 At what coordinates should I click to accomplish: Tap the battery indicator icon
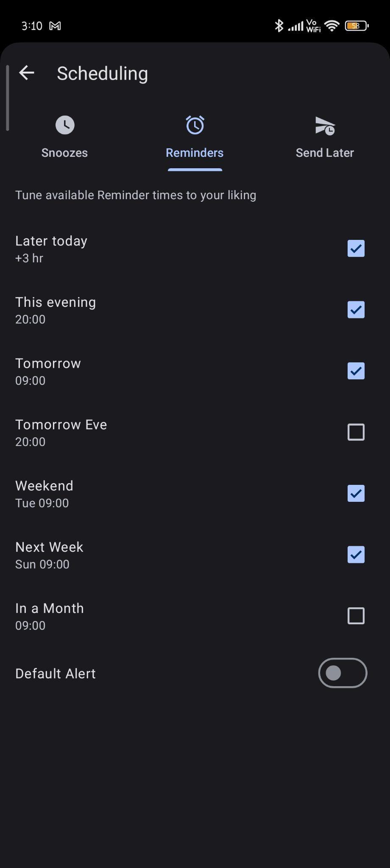pyautogui.click(x=357, y=26)
